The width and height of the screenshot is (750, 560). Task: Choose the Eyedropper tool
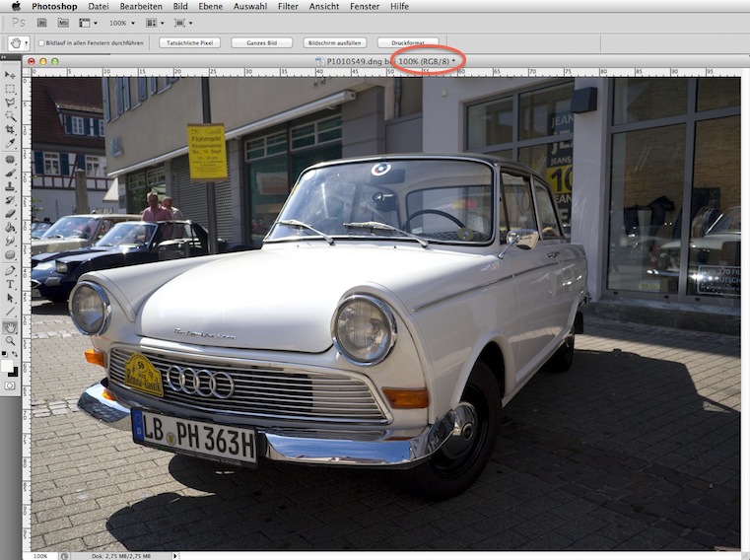click(x=10, y=144)
